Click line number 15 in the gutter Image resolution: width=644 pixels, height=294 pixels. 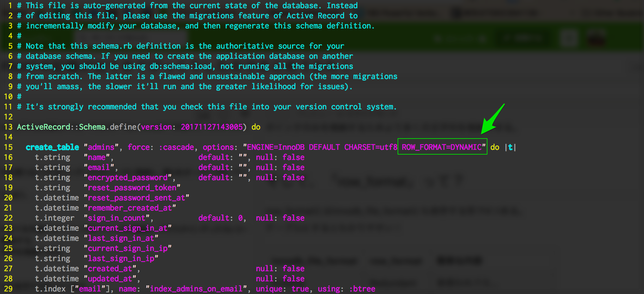click(8, 147)
